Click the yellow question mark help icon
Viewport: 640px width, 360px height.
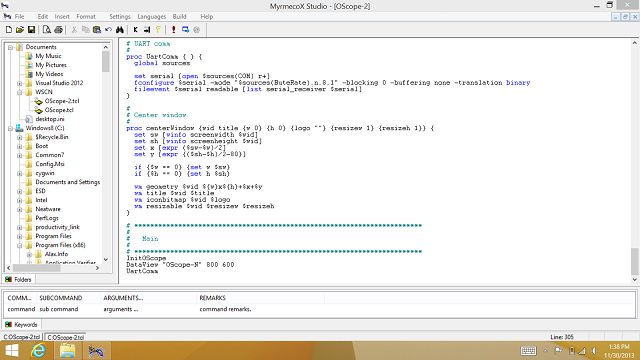[x=158, y=29]
